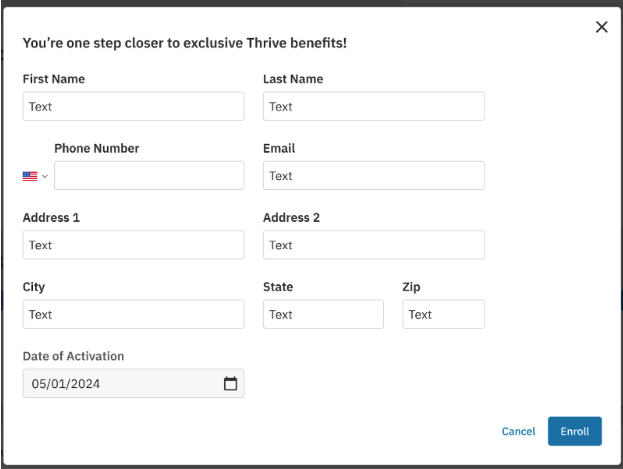Close the Thrive enrollment dialog

click(x=602, y=27)
